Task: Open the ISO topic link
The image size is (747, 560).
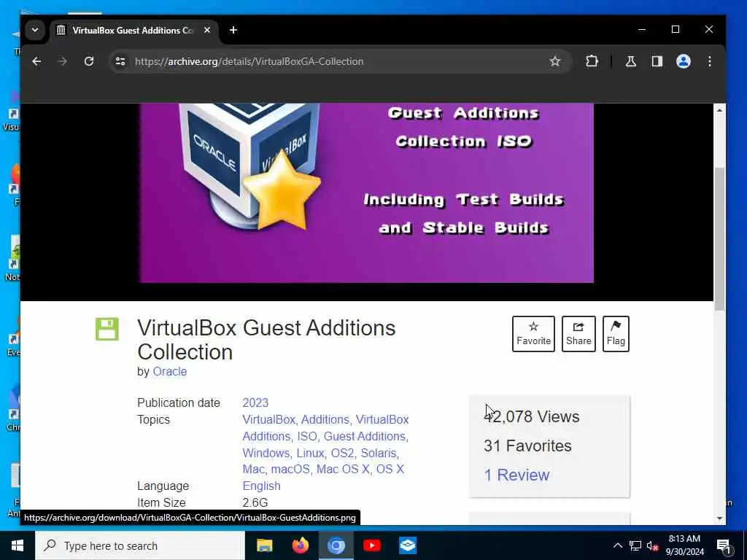Action: pyautogui.click(x=307, y=436)
